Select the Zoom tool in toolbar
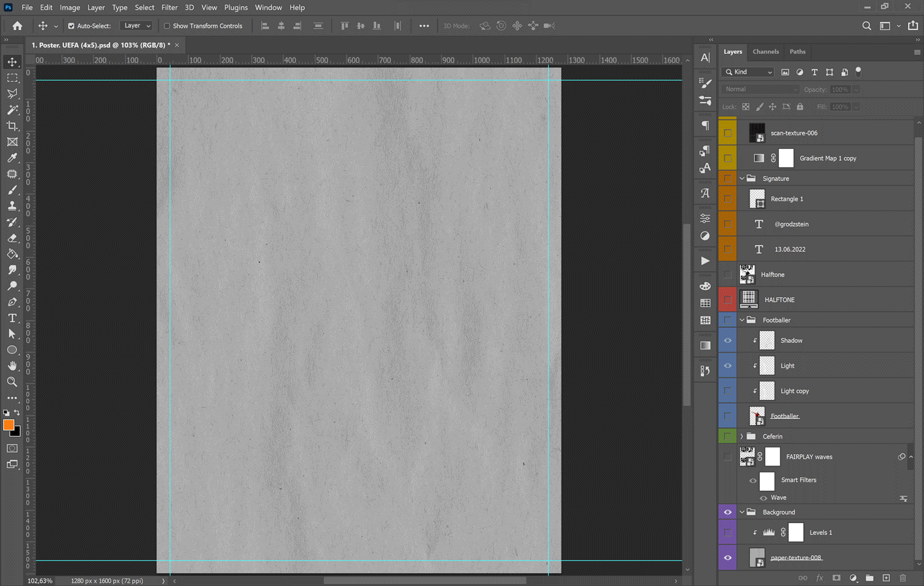The height and width of the screenshot is (586, 924). [x=12, y=382]
